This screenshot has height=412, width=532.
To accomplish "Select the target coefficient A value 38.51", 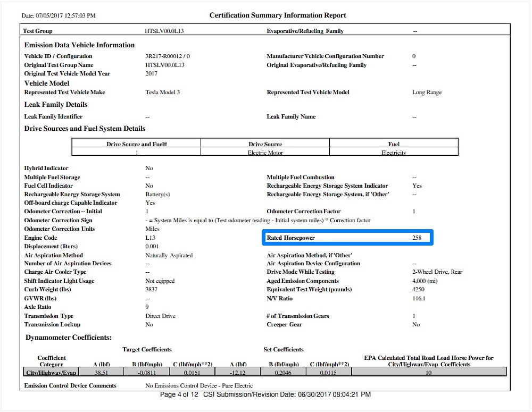I will (101, 372).
